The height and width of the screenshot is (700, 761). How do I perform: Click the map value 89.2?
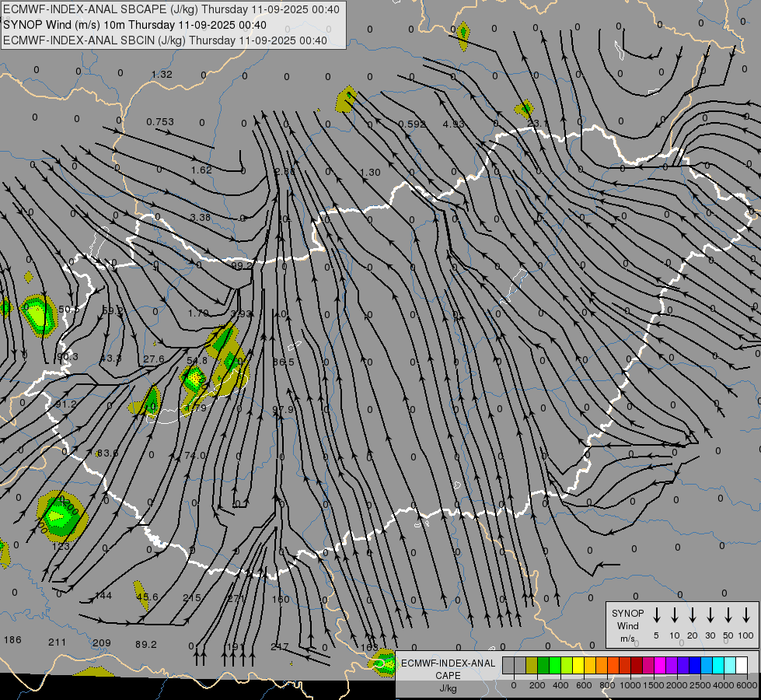(x=146, y=645)
